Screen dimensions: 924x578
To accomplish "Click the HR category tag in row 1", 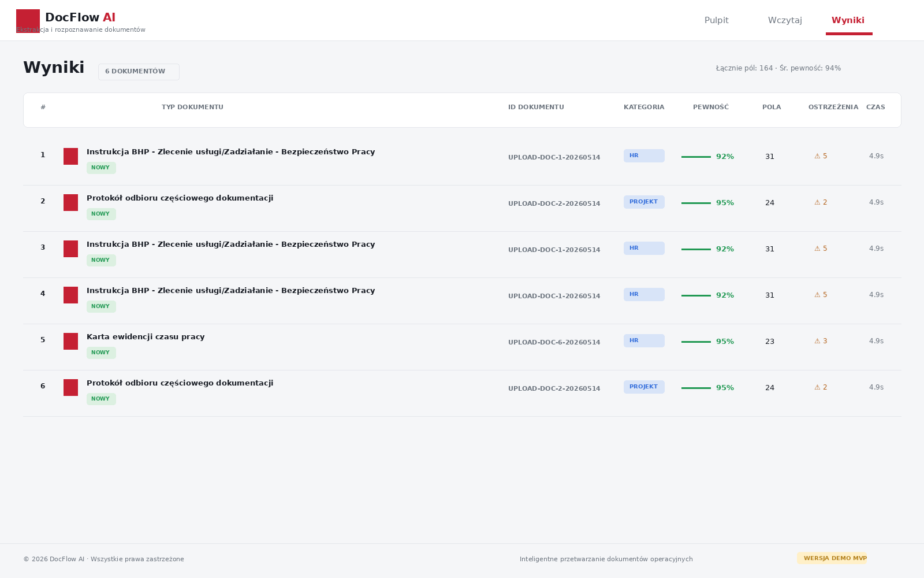I will (x=644, y=155).
